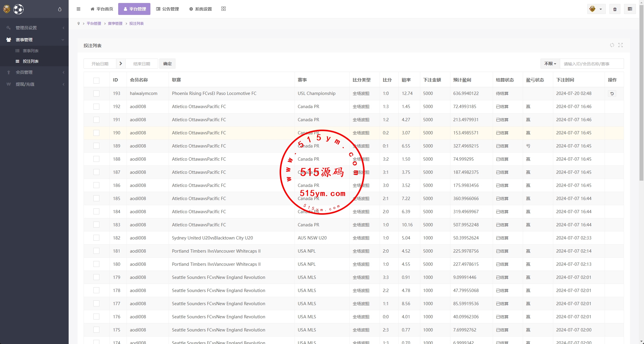Click the fullscreen expand panel icon
The width and height of the screenshot is (644, 344).
pyautogui.click(x=621, y=45)
